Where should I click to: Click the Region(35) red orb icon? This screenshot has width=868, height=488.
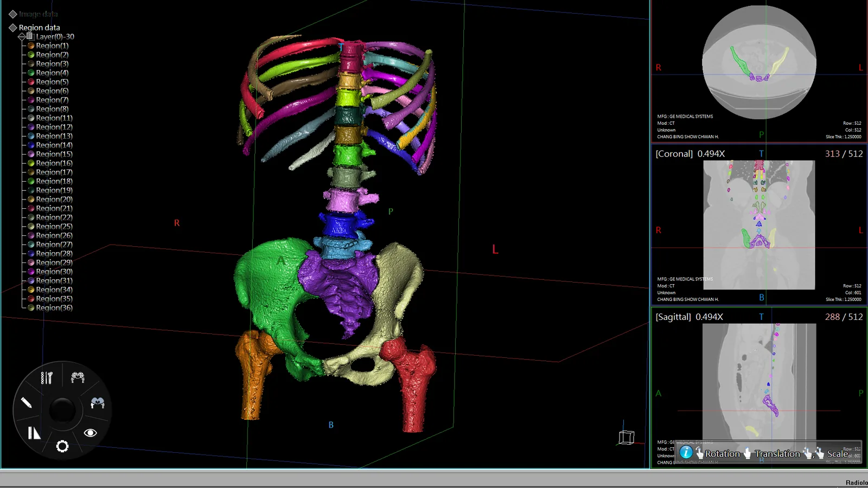(x=31, y=299)
